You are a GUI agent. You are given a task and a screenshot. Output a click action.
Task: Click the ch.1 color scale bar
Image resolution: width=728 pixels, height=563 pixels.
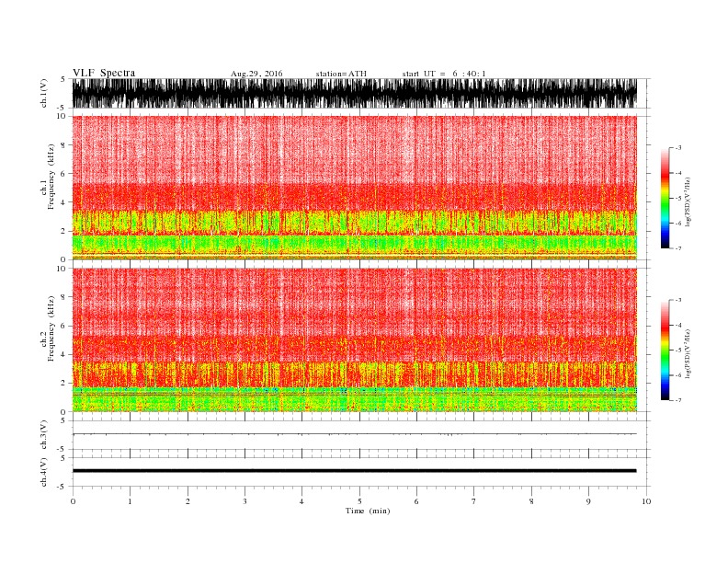click(665, 198)
